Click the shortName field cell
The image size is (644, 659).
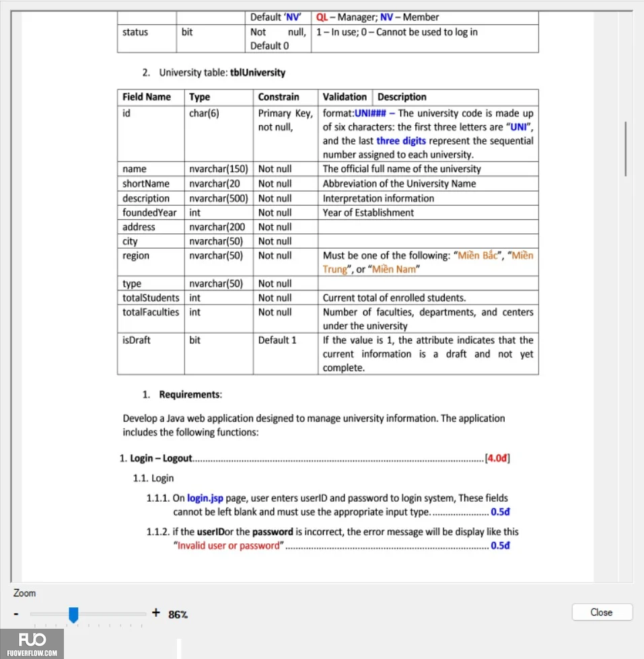pos(151,184)
